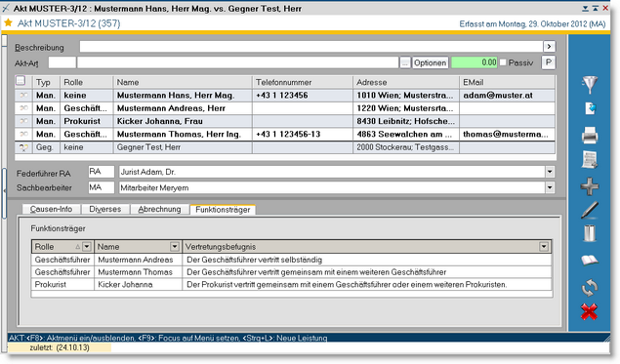Screen dimensions: 620x364
Task: Sort by Typ column header
Action: point(46,82)
